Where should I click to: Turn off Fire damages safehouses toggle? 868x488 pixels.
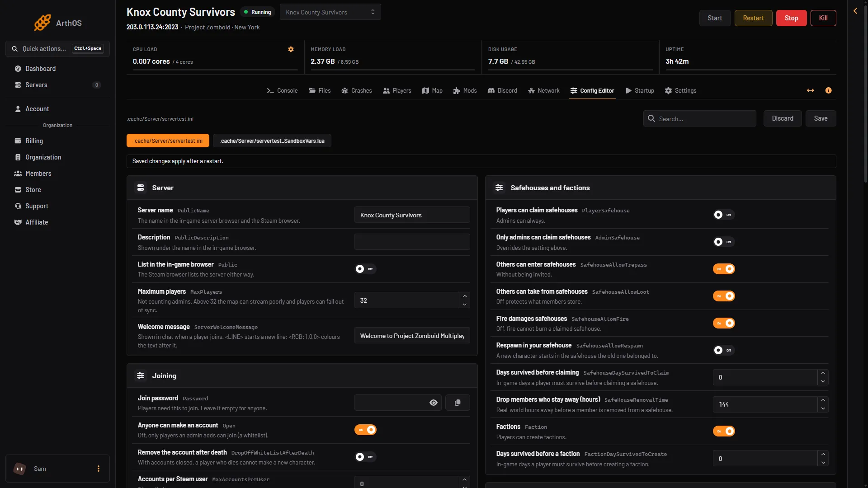(x=724, y=323)
